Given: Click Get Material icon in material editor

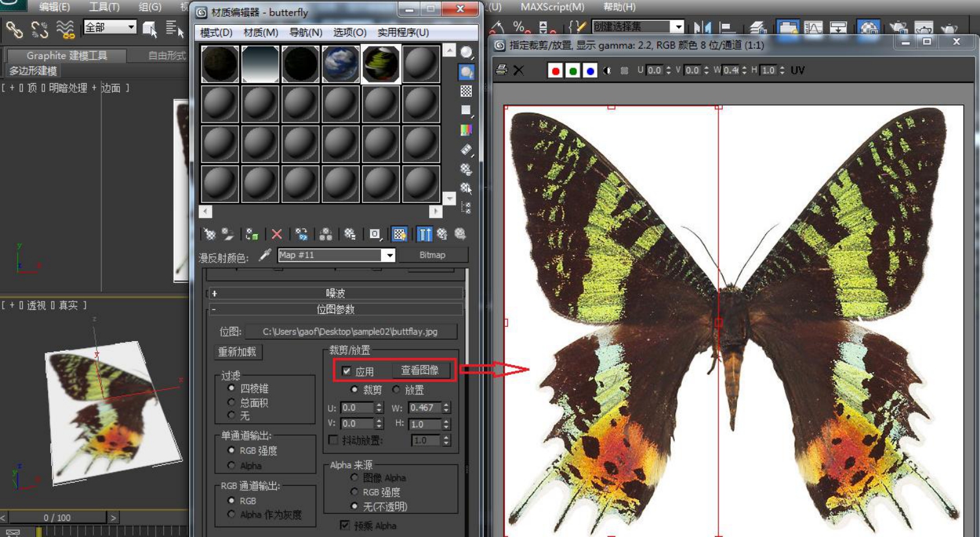Looking at the screenshot, I should tap(209, 234).
